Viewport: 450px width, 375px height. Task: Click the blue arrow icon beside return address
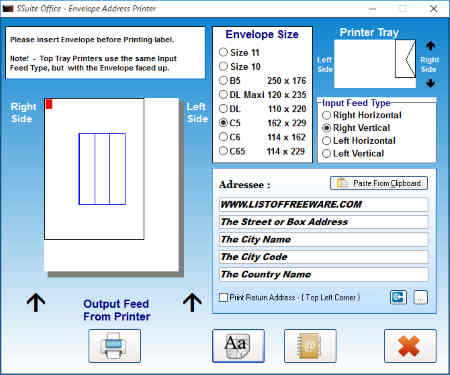(x=398, y=297)
